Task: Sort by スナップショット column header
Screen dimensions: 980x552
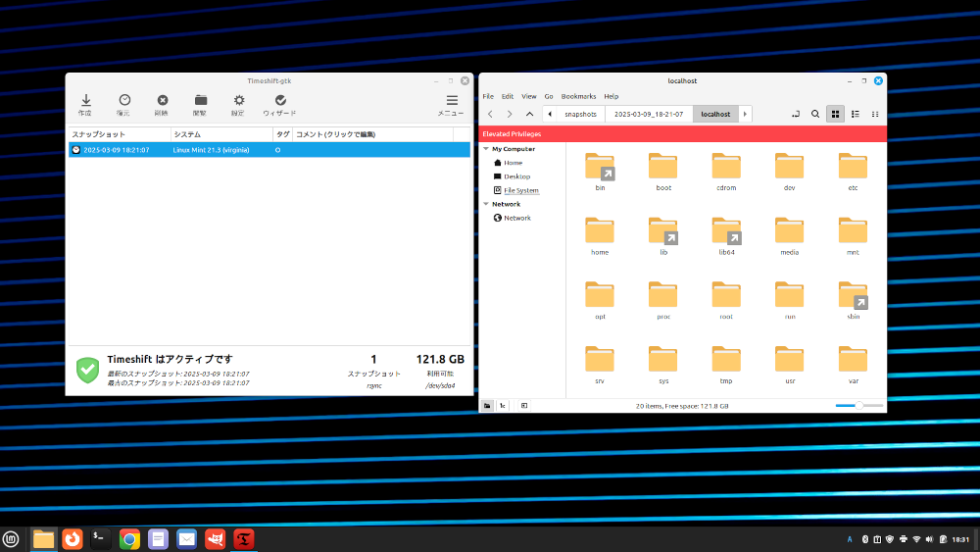Action: [120, 134]
